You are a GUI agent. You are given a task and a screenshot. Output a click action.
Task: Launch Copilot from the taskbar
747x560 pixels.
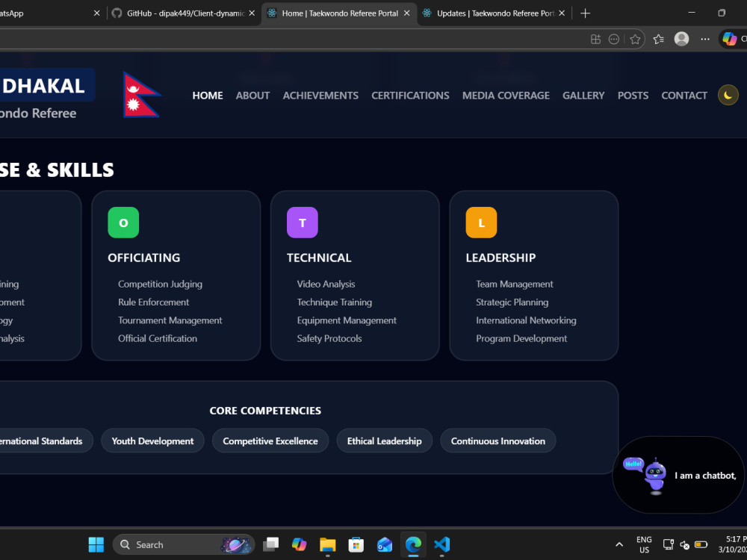[300, 544]
